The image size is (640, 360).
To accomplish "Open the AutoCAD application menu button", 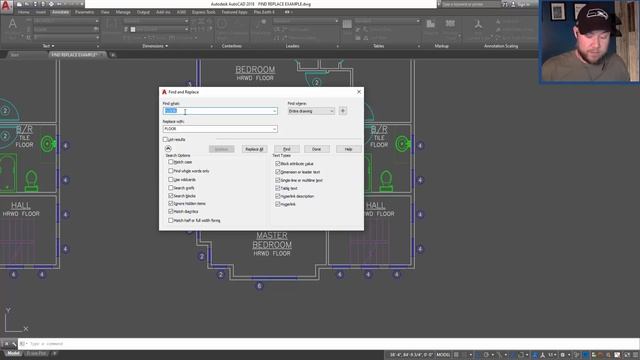I will pos(6,6).
